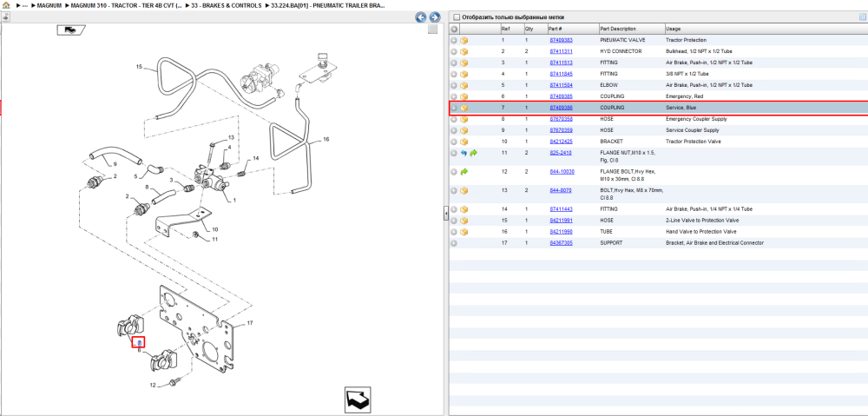Open part number 87409383 link
868x416 pixels.
point(561,40)
